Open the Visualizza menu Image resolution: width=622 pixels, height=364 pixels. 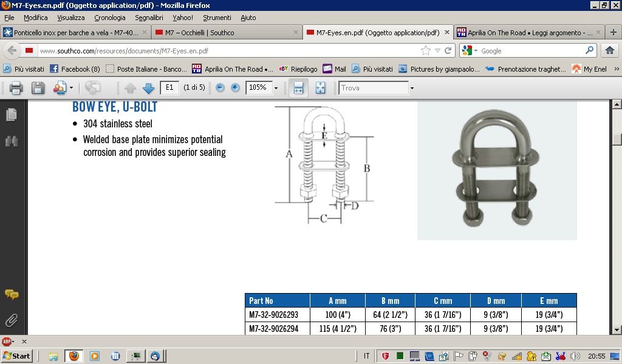(x=70, y=18)
